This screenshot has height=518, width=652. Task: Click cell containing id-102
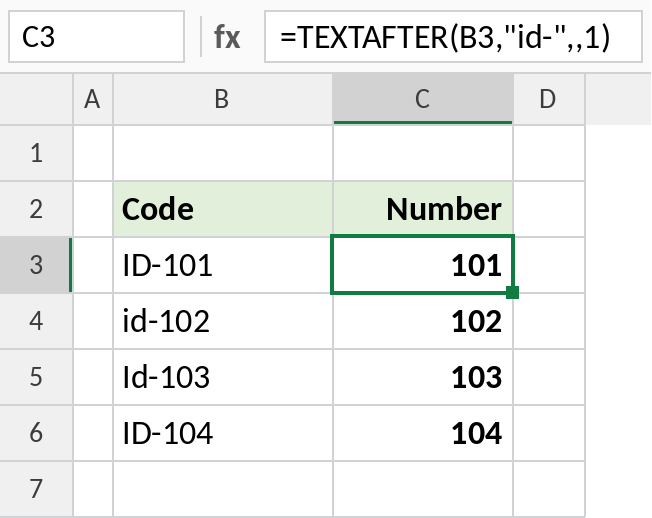point(223,321)
